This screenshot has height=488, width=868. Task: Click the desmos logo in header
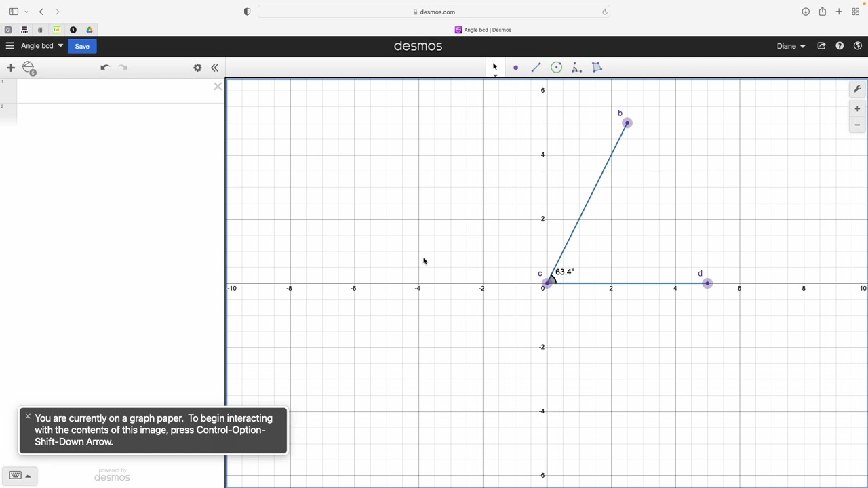point(418,46)
